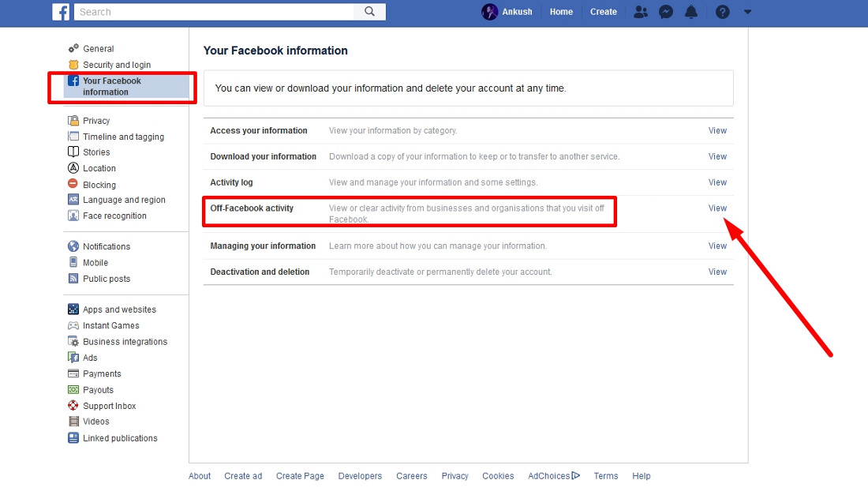Open the quick help question icon
The width and height of the screenshot is (868, 495).
(722, 12)
